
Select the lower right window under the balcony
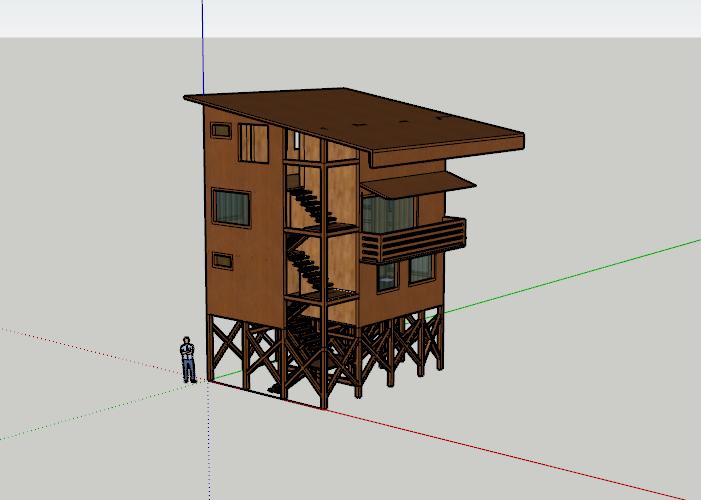421,268
